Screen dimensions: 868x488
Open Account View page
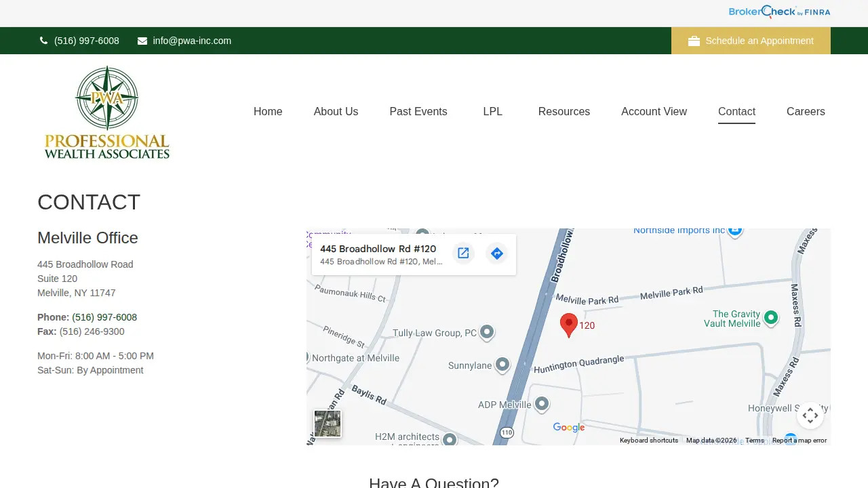(654, 111)
